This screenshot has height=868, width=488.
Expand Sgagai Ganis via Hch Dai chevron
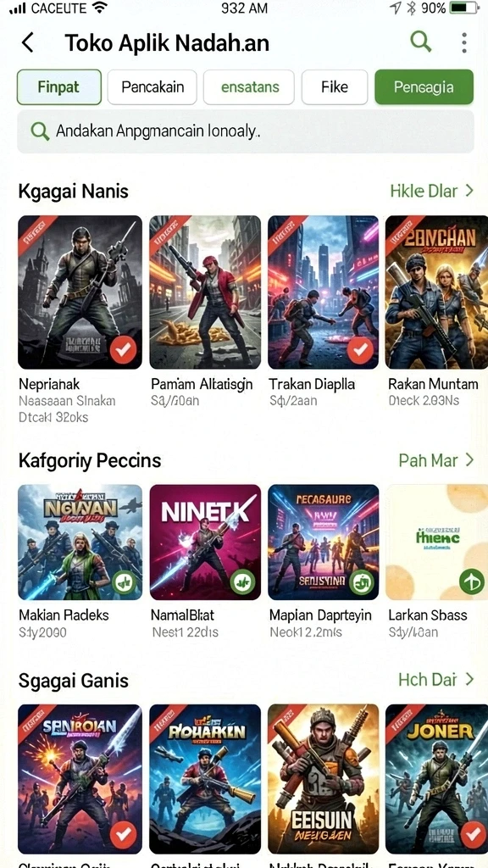469,679
